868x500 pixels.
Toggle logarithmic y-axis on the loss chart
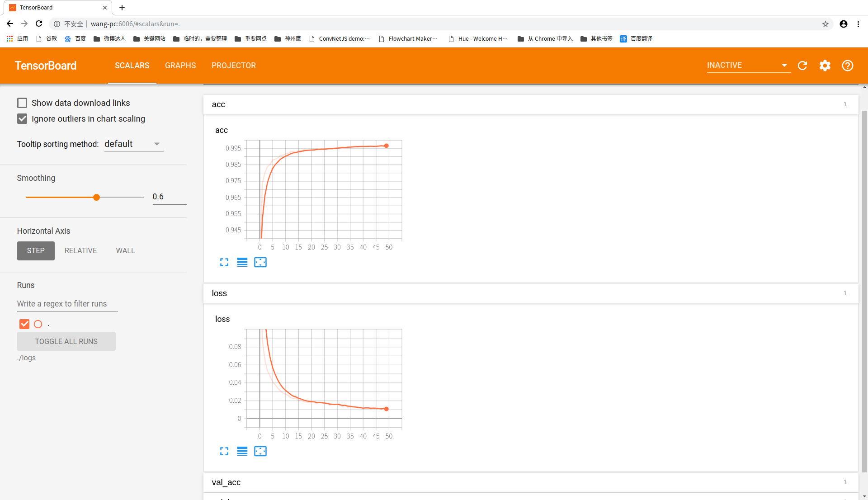coord(242,451)
